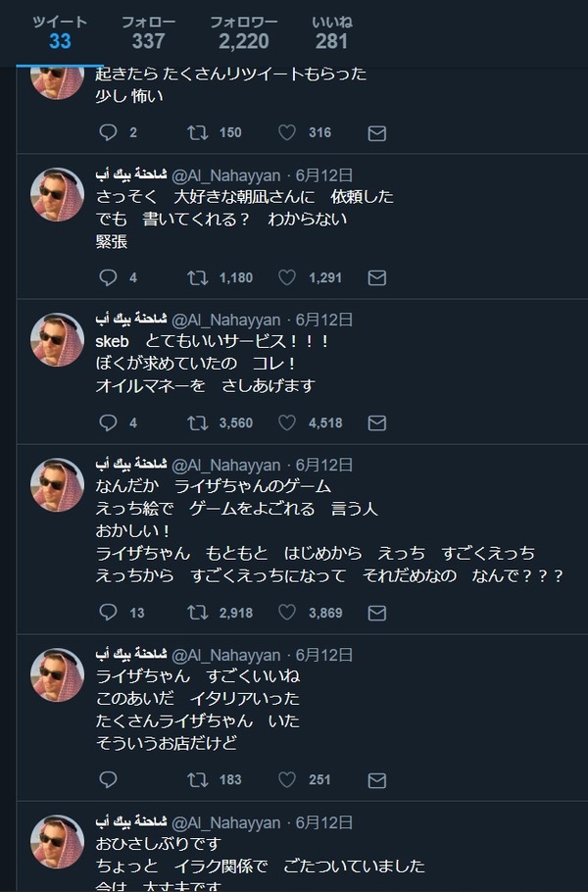This screenshot has height=892, width=588.
Task: Open 6月12日 timestamp on 朝凪 tweet
Action: [323, 175]
